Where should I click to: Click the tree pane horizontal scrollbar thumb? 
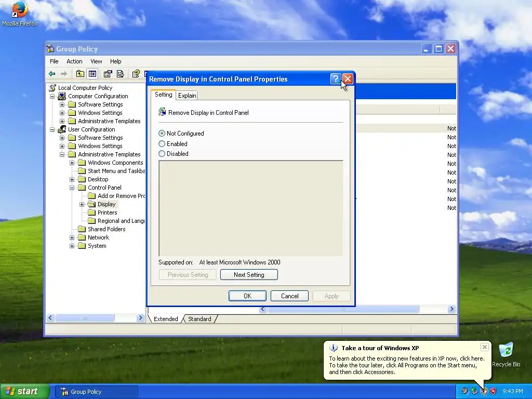[85, 318]
